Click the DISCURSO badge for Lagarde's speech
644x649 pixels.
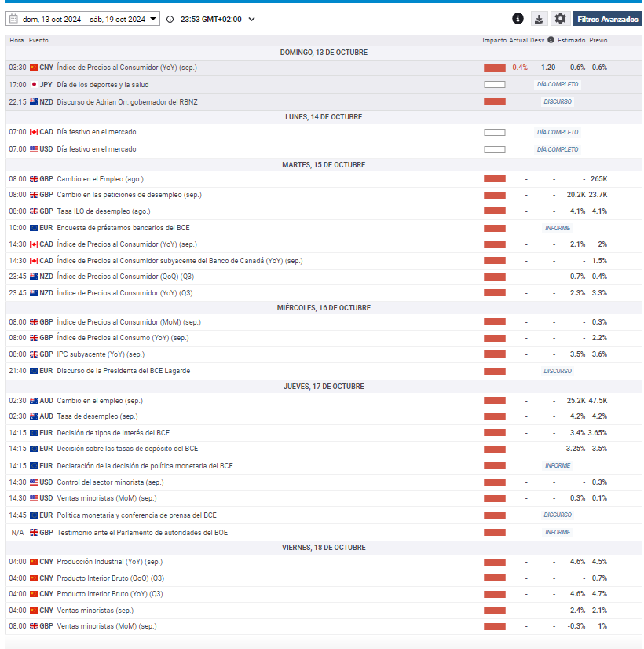[x=558, y=371]
